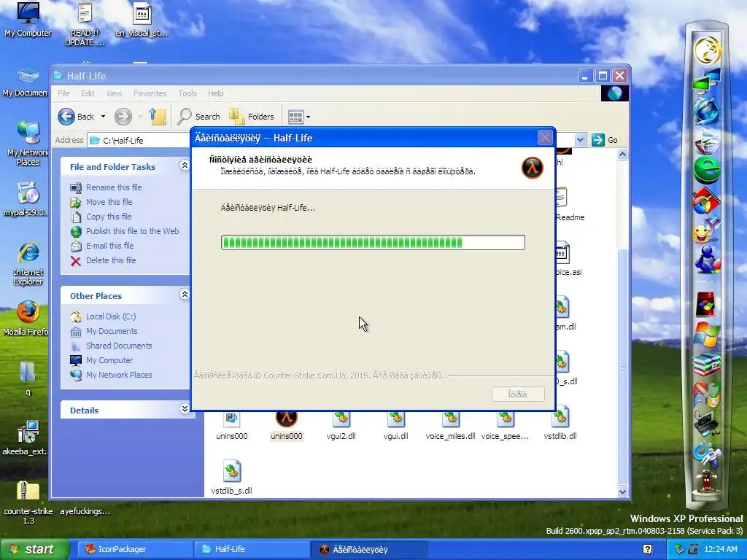Select en_visual_st... desktop file icon
The height and width of the screenshot is (560, 747).
(142, 19)
